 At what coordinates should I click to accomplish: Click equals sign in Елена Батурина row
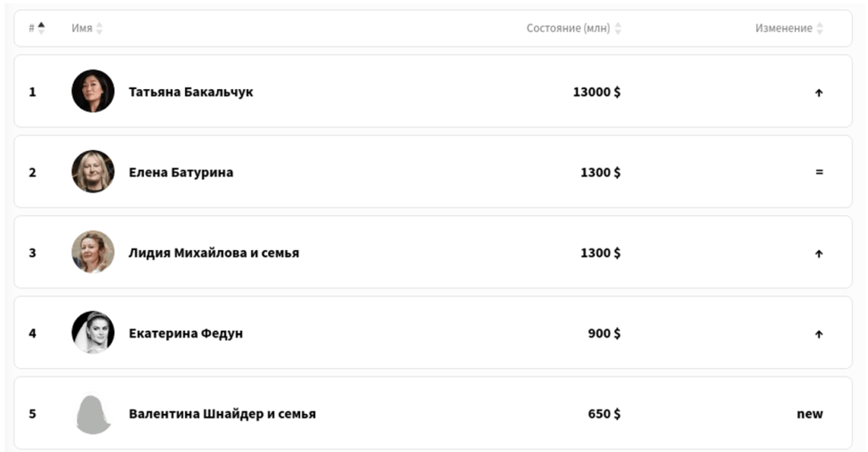[x=819, y=172]
